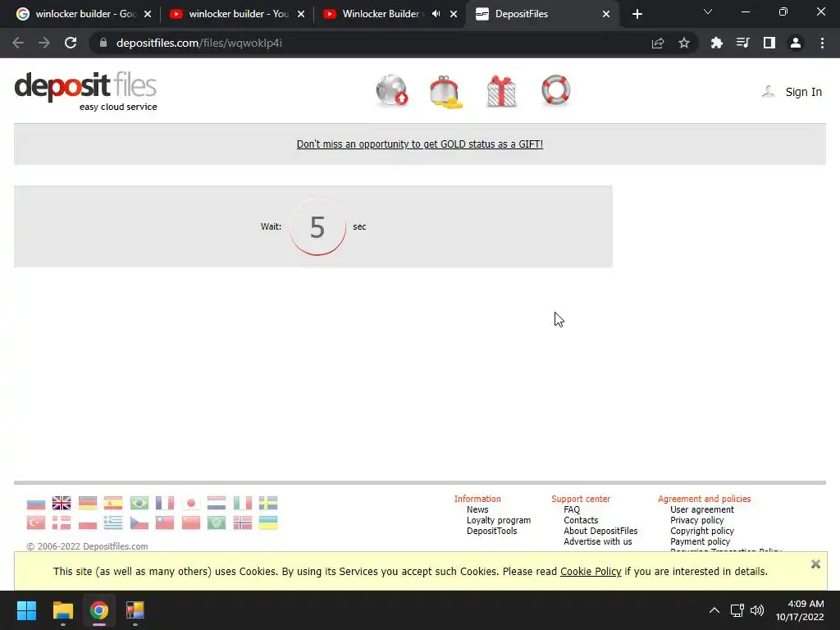This screenshot has height=630, width=840.
Task: Share this page icon in address bar
Action: click(658, 43)
